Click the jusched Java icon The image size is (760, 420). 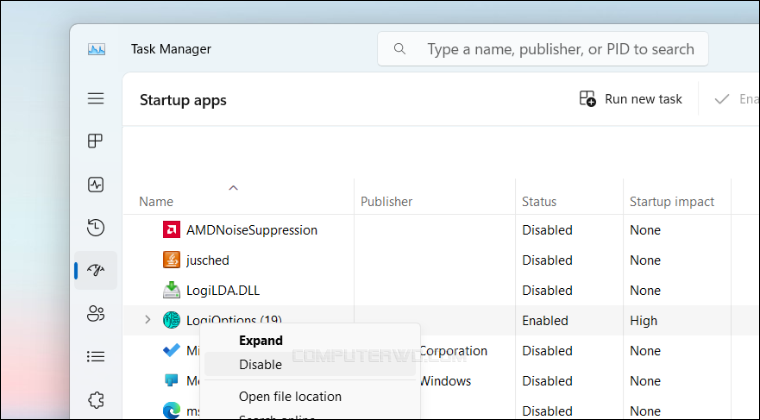point(171,260)
